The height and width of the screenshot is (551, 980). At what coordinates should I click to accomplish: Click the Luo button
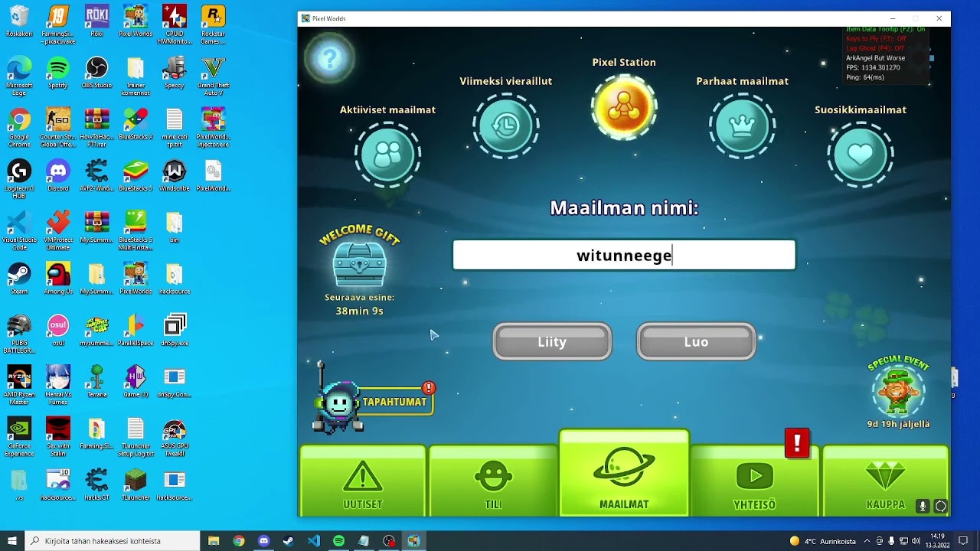(x=696, y=341)
